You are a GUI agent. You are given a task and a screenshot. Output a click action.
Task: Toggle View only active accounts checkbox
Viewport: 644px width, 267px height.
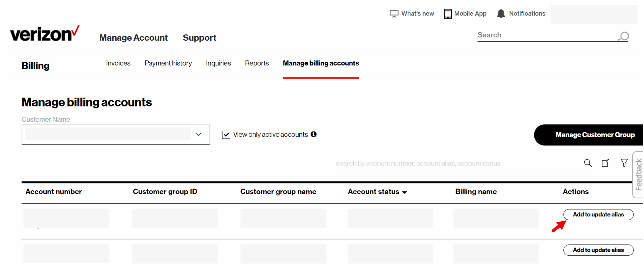click(226, 135)
